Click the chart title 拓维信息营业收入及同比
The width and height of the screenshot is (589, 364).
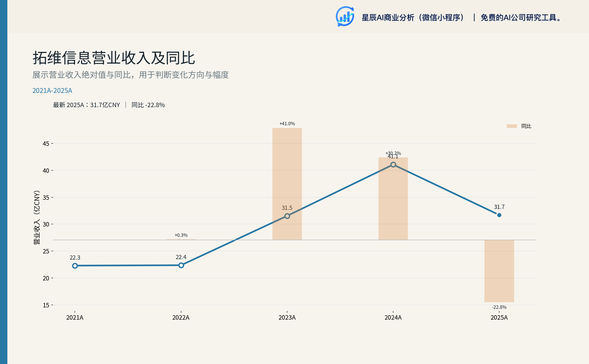pos(114,58)
